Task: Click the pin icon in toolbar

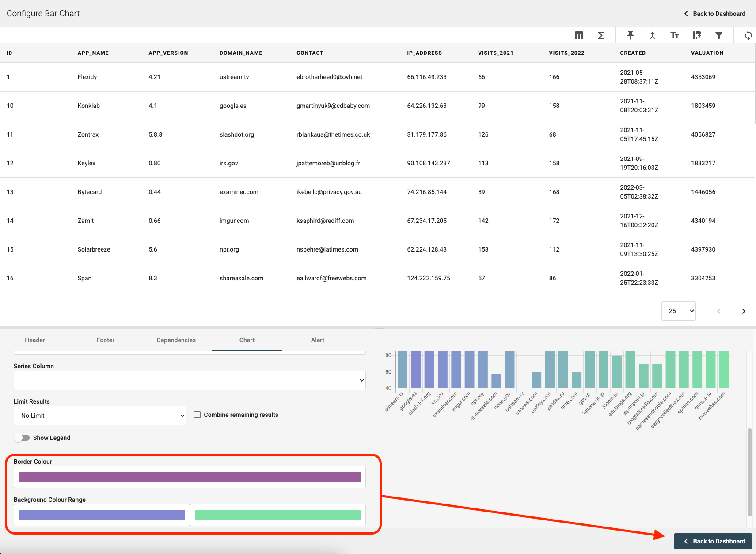Action: 631,35
